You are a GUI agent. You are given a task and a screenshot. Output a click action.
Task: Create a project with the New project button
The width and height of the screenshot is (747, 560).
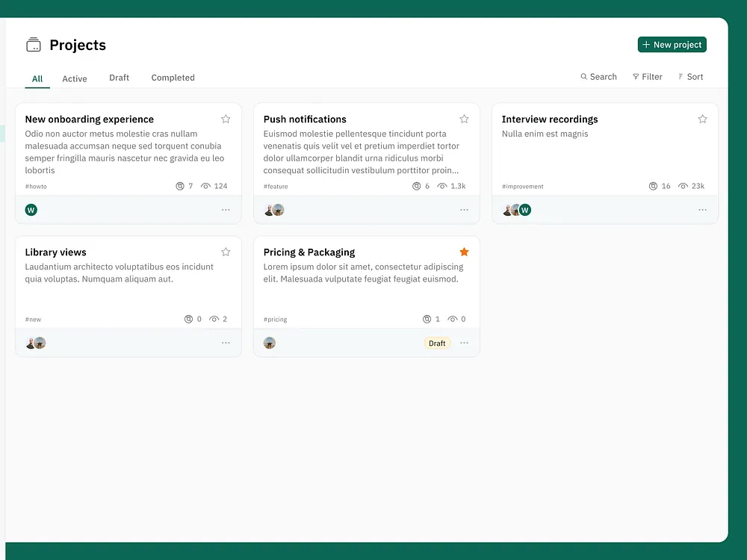(672, 44)
